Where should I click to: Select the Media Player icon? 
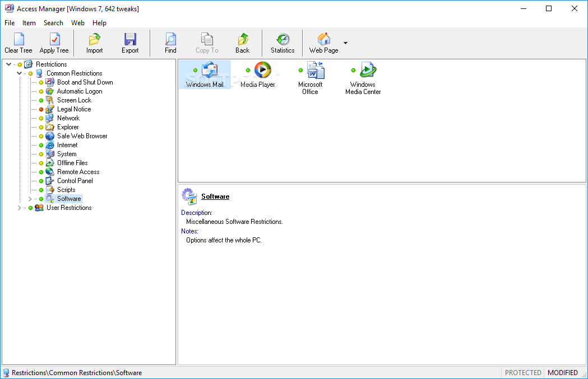[x=262, y=70]
